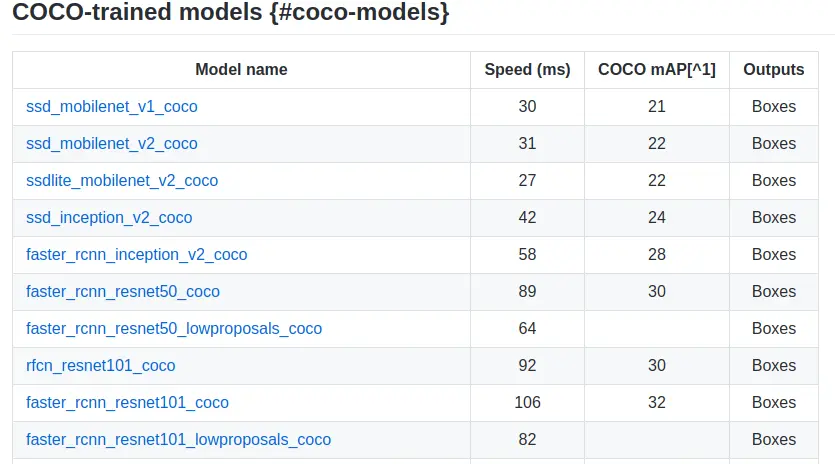Click the speed value 106 cell

click(527, 403)
